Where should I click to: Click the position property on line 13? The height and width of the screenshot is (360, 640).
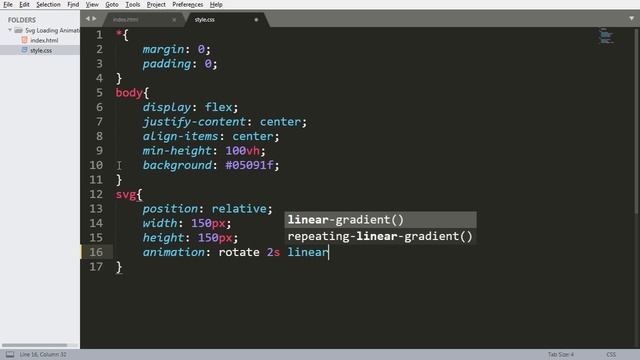point(170,209)
